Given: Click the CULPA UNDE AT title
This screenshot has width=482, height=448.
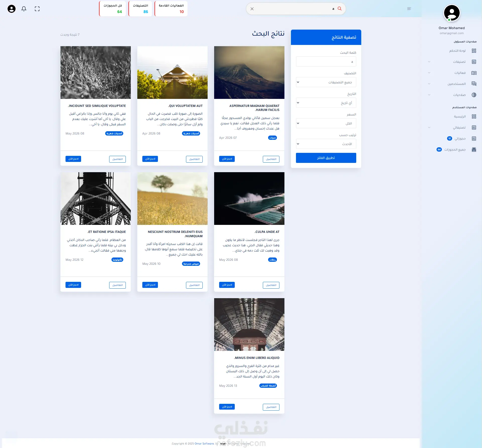Looking at the screenshot, I should [x=267, y=232].
